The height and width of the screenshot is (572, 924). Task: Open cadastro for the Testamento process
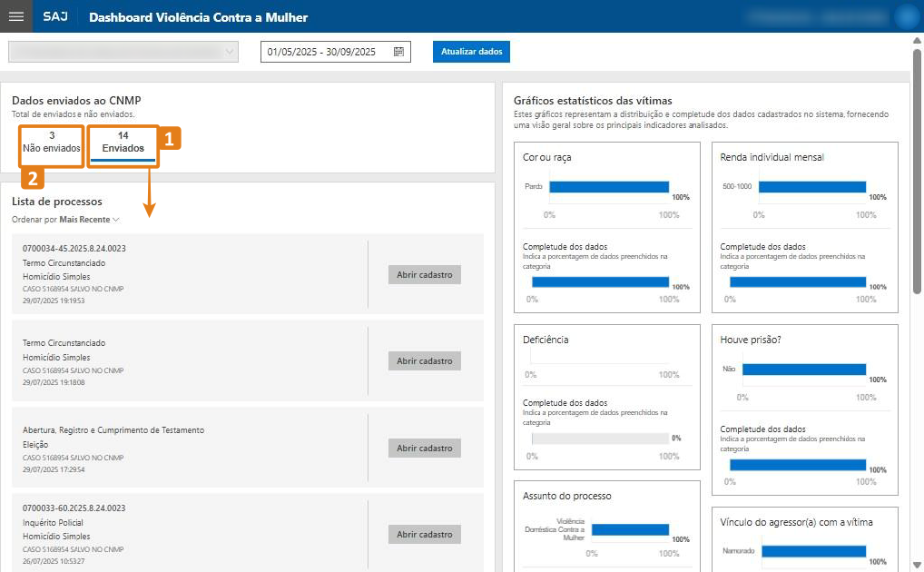point(424,449)
